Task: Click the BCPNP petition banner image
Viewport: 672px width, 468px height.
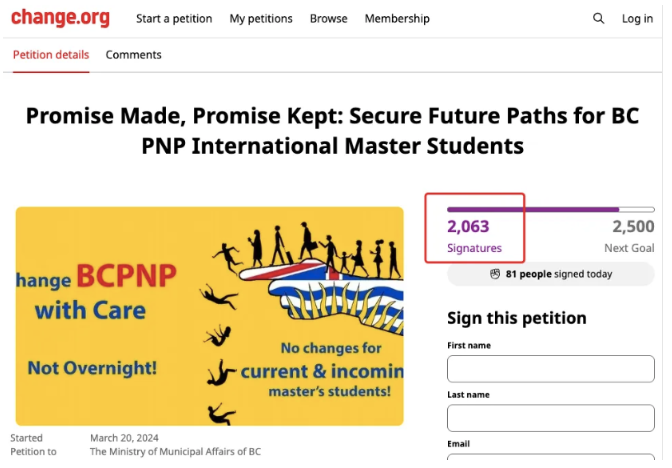Action: coord(210,316)
